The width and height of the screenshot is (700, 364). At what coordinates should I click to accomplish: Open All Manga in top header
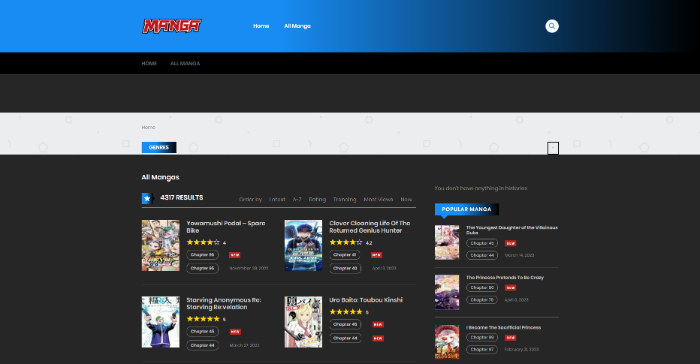coord(297,26)
